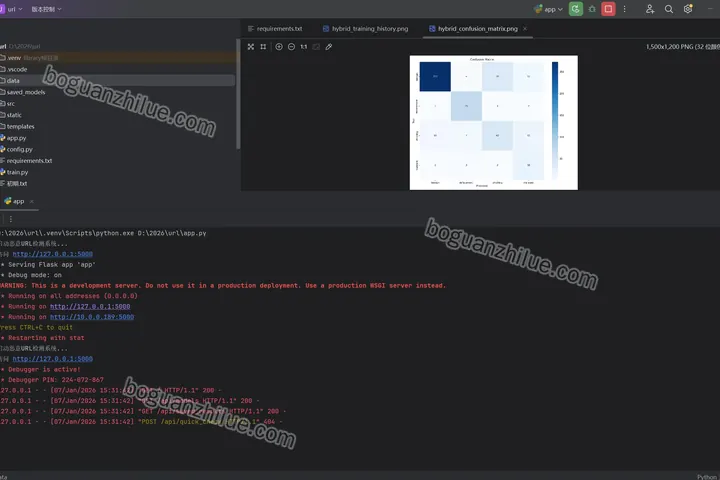This screenshot has height=480, width=720.
Task: Select the .vscode folder
Action: click(x=118, y=69)
